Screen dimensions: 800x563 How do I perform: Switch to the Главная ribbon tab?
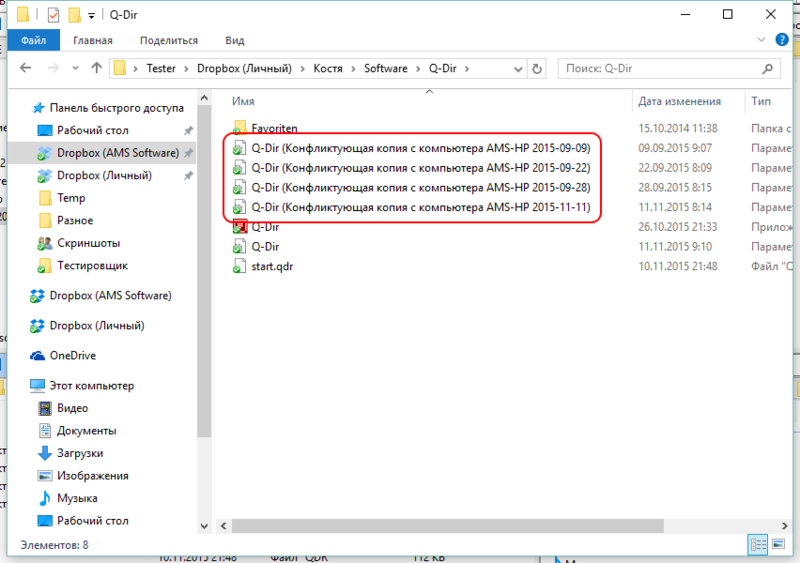pyautogui.click(x=92, y=40)
